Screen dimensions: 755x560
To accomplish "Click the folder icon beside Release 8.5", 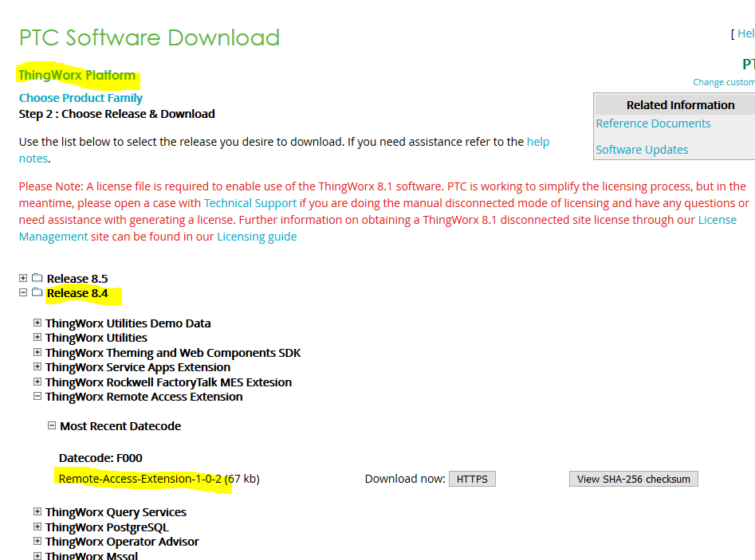I will click(37, 277).
